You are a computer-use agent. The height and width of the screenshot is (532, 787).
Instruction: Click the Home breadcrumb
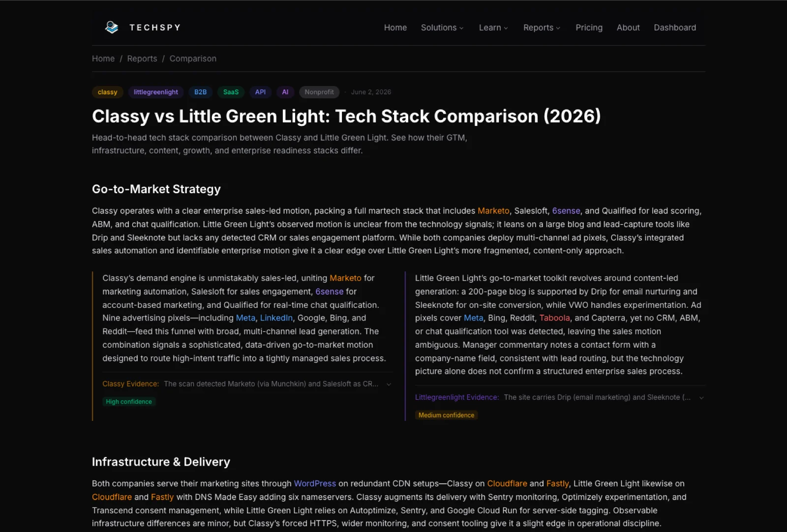click(x=103, y=59)
